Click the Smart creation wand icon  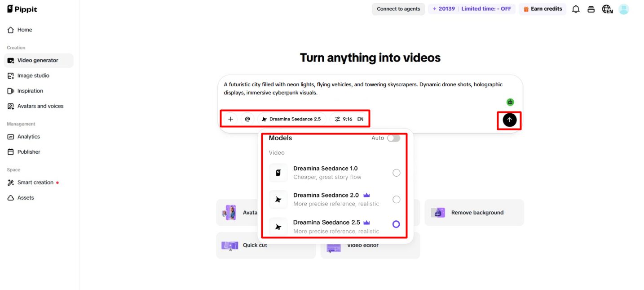[x=11, y=183]
